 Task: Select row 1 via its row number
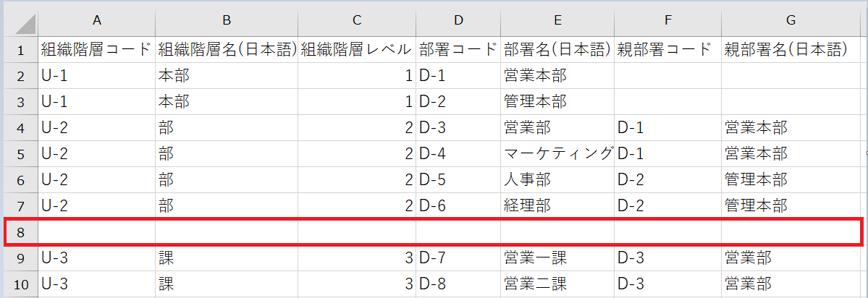[20, 50]
